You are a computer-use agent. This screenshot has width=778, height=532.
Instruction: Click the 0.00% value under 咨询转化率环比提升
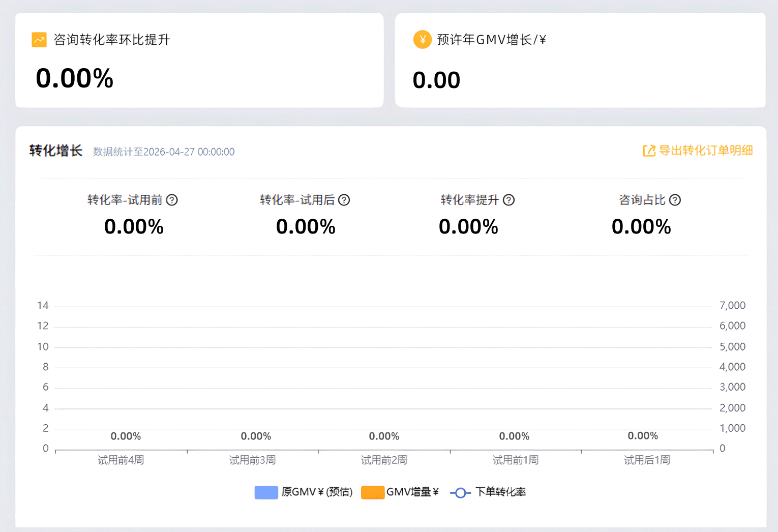tap(75, 78)
